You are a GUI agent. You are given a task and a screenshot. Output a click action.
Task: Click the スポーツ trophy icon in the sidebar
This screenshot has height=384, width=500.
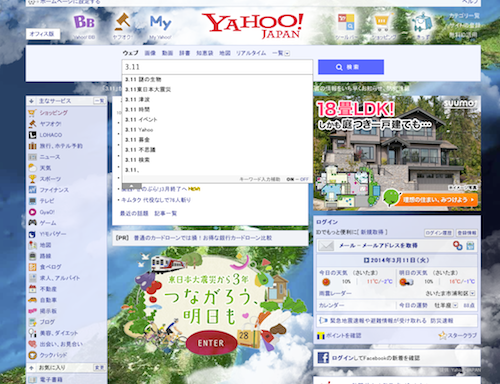32,179
